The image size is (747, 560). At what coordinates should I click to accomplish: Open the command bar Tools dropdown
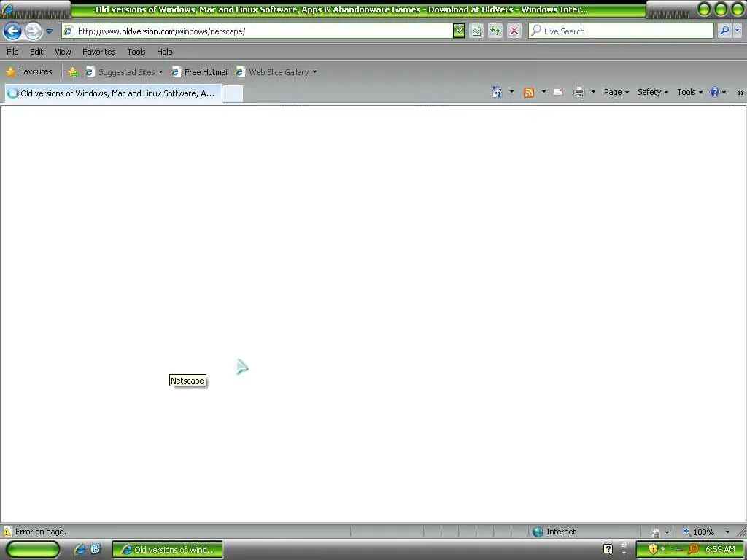tap(690, 92)
